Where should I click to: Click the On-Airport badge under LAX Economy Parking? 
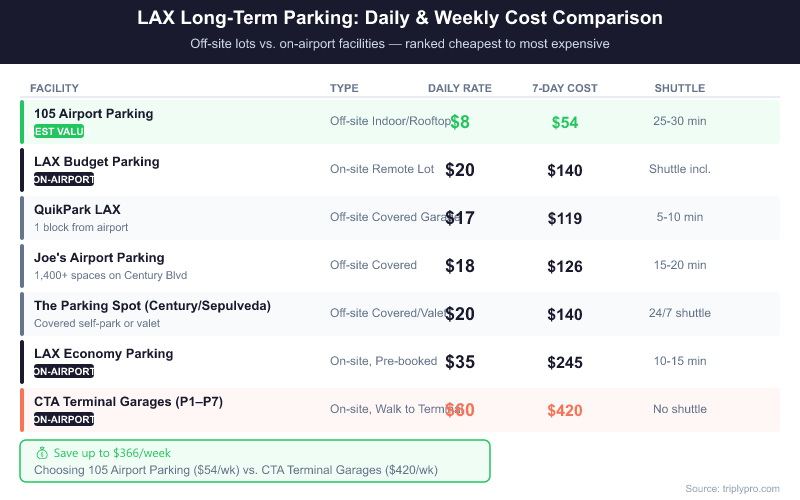64,371
